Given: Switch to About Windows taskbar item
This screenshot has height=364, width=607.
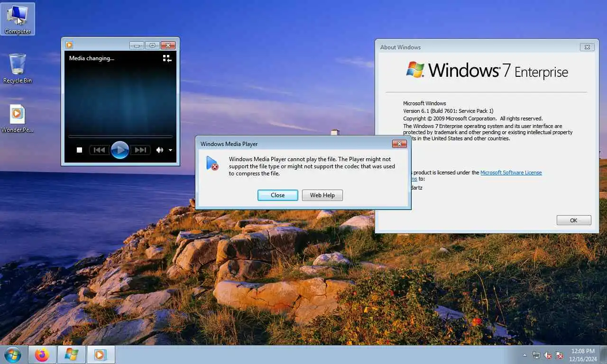Looking at the screenshot, I should click(x=72, y=355).
